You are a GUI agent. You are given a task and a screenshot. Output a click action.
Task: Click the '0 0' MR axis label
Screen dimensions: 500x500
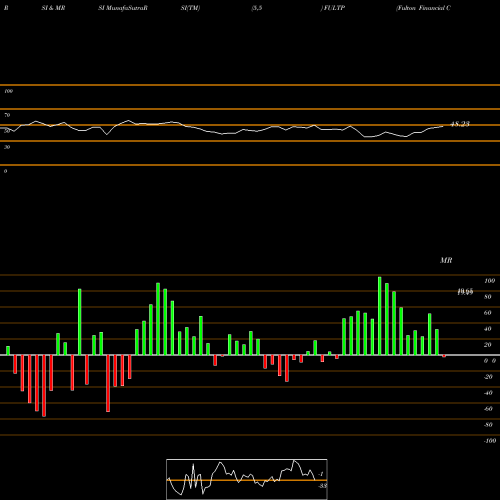pyautogui.click(x=490, y=361)
